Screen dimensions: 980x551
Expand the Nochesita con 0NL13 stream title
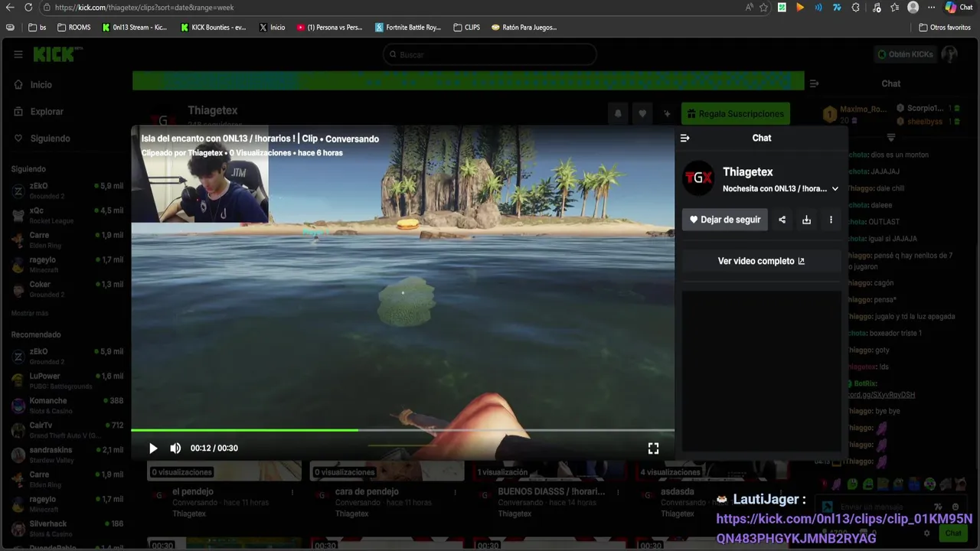click(835, 188)
